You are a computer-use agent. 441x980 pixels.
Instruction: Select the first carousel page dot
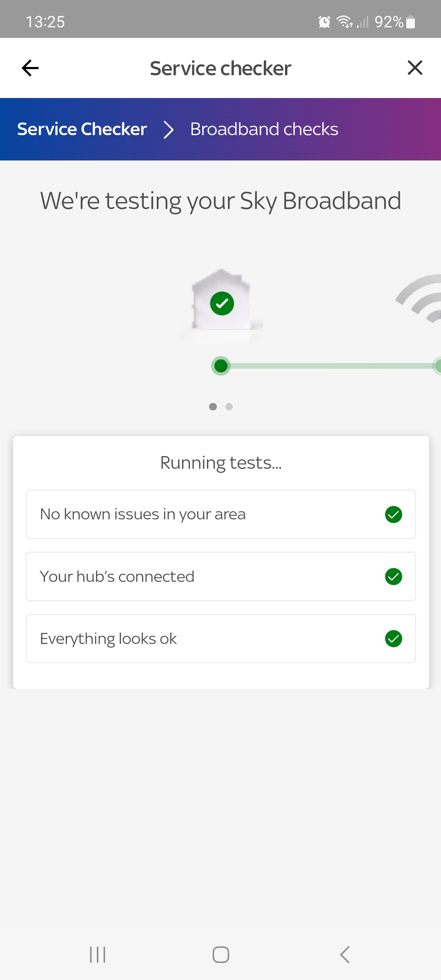(213, 407)
